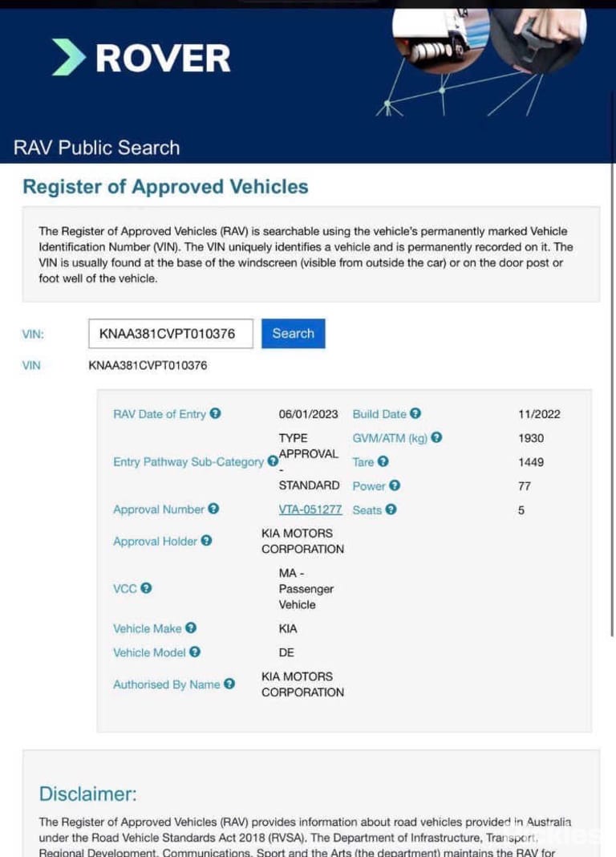Open help icon beside GVM/ATM (kg)
Screen dimensions: 616x857
436,437
